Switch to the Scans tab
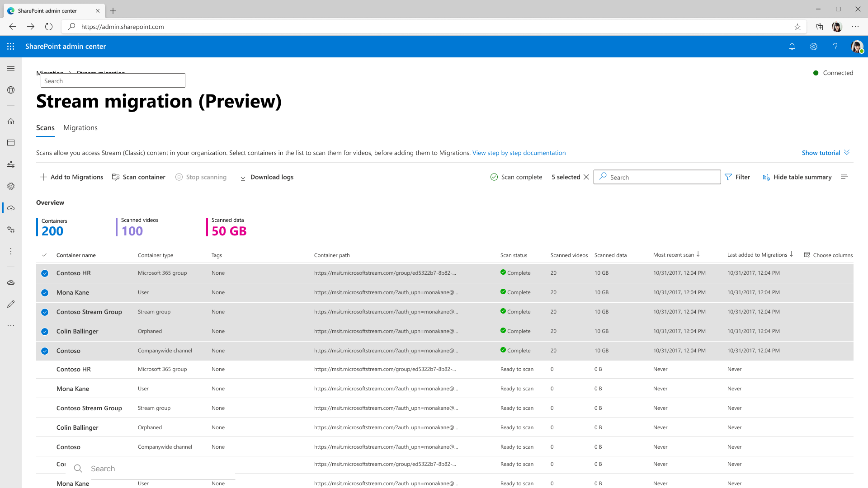The image size is (868, 488). (45, 128)
